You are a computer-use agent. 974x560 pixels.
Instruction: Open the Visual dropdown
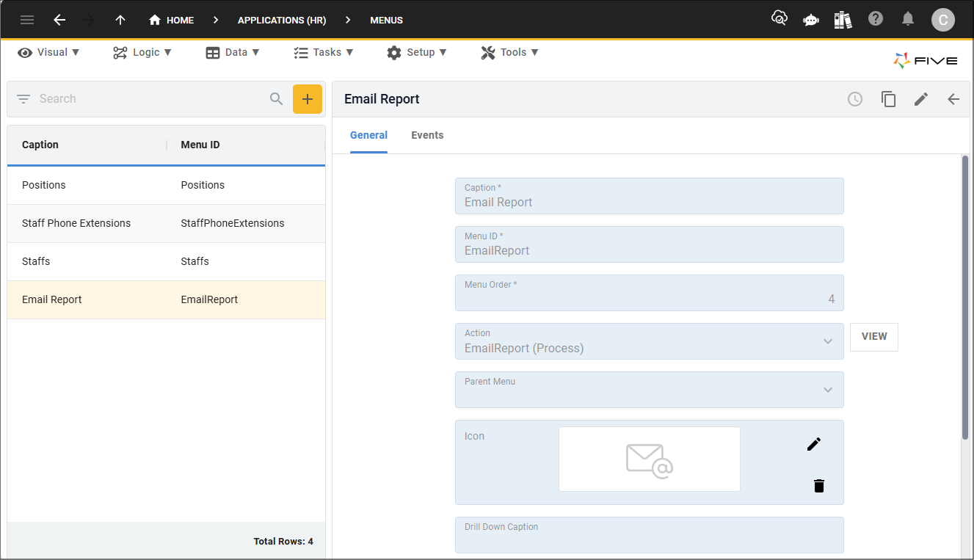pos(48,52)
